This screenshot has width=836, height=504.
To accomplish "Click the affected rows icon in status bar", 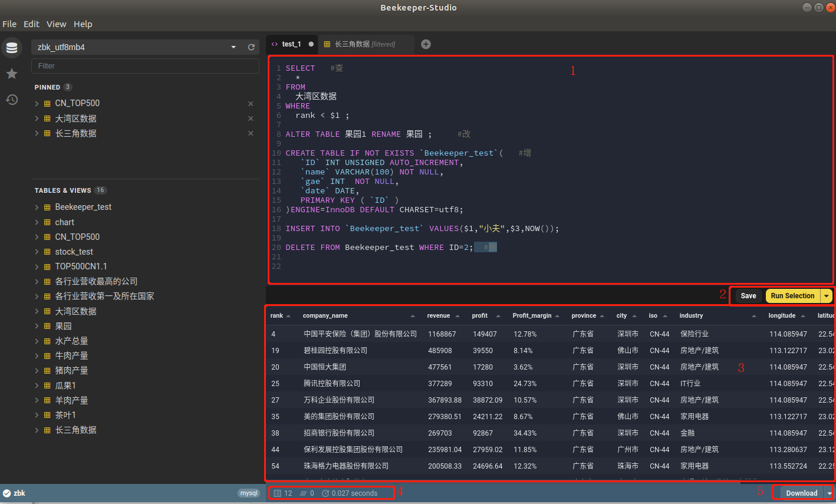I will coord(303,493).
